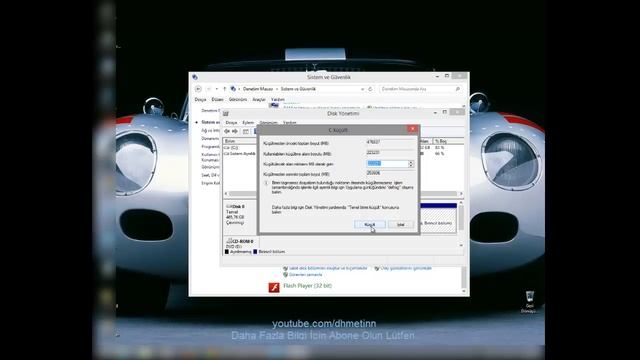The height and width of the screenshot is (360, 640).
Task: Click the up one level arrow
Action: pos(224,89)
